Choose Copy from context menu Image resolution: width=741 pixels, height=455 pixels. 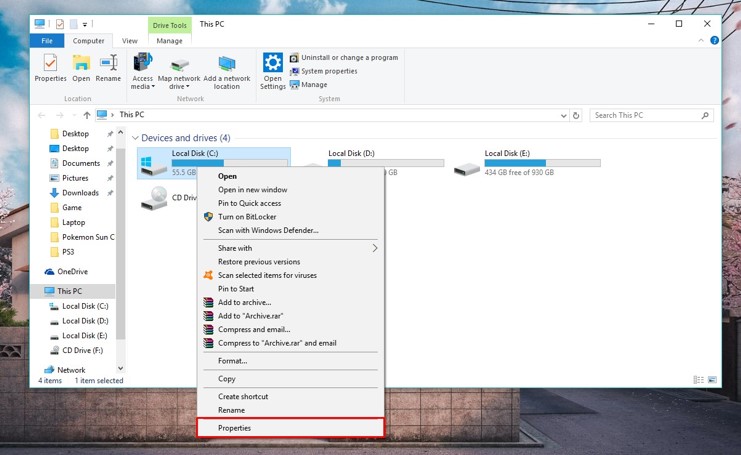290,379
